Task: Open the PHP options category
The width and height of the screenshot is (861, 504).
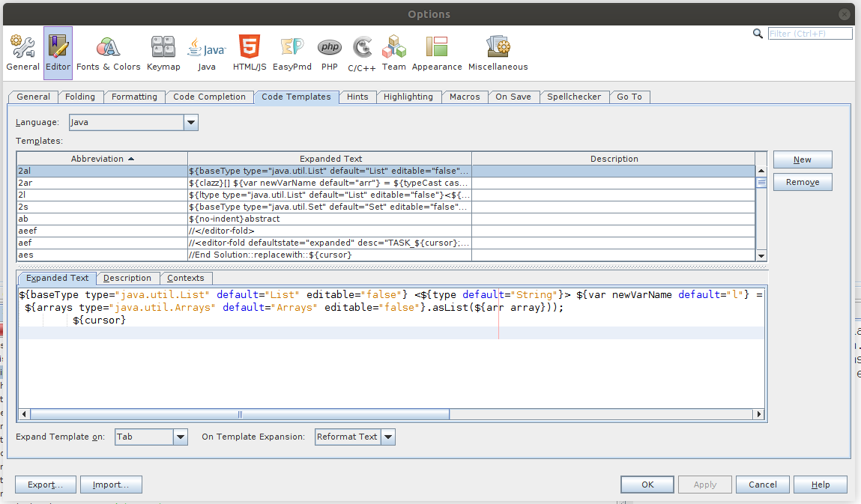Action: tap(330, 52)
